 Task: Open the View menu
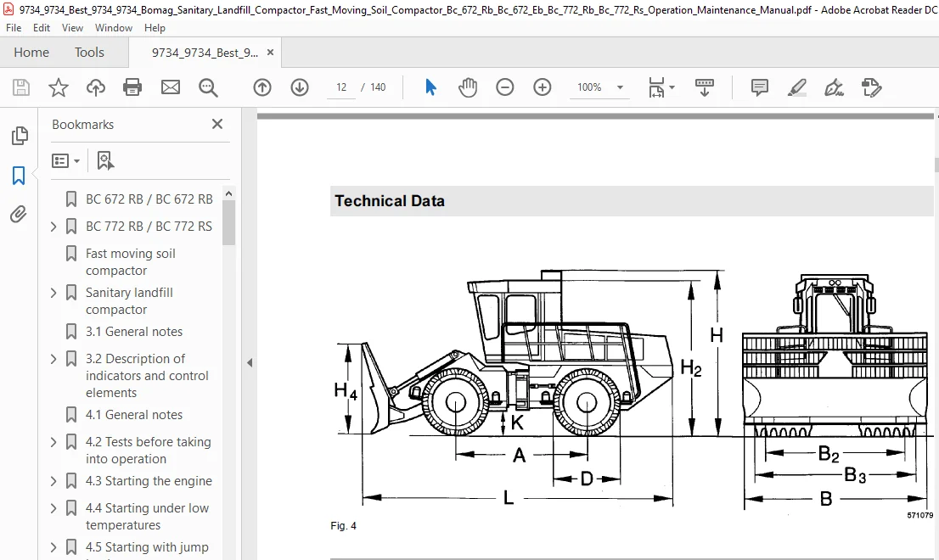point(72,28)
